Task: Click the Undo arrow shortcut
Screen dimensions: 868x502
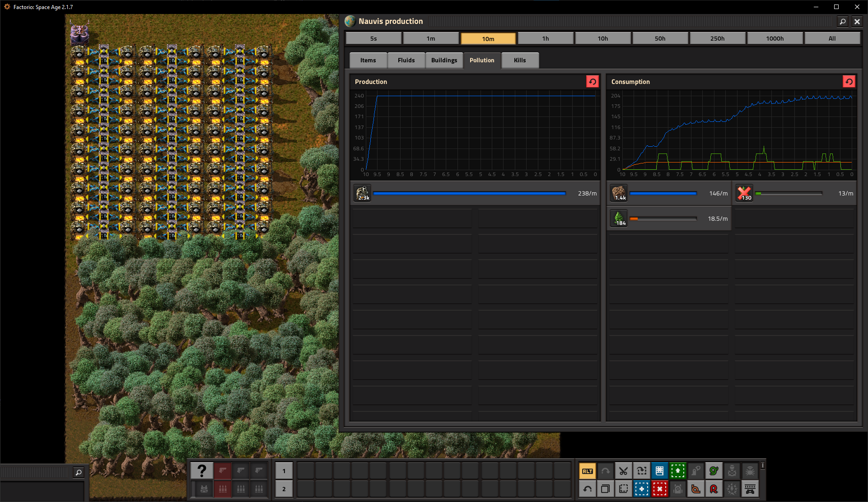Action: tap(587, 489)
